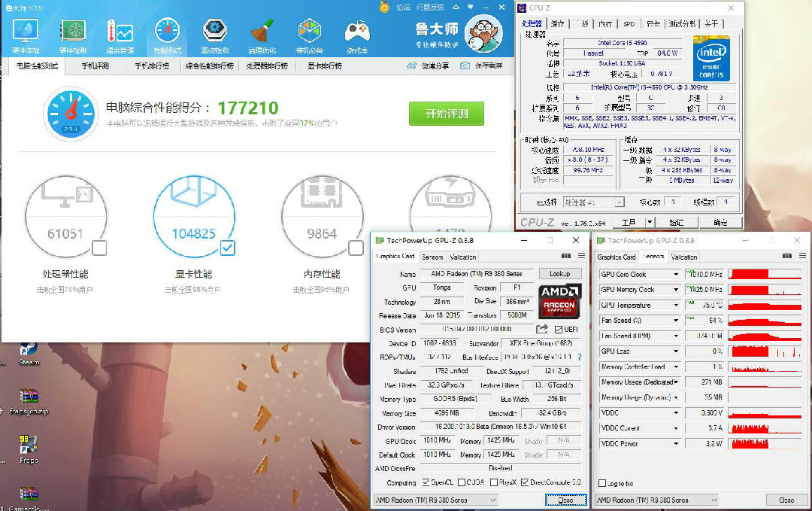This screenshot has height=511, width=812.
Task: Click AMD Radeon logo in GPU-Z
Action: pyautogui.click(x=559, y=301)
